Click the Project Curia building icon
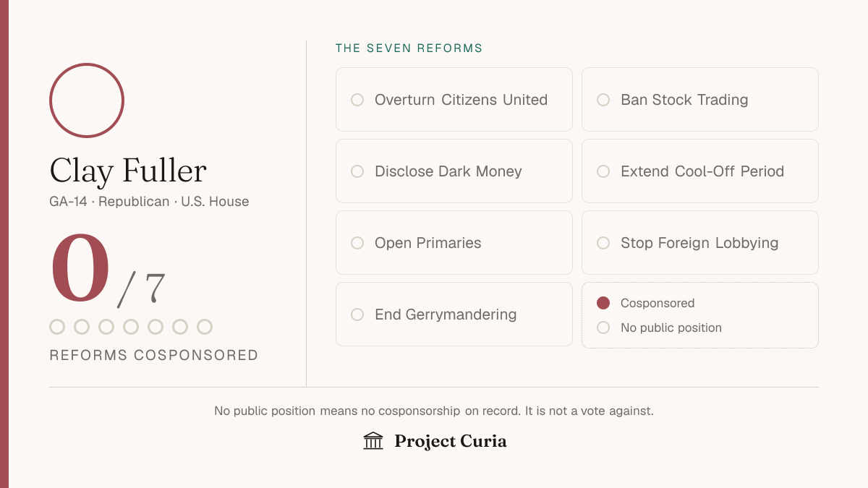Image resolution: width=868 pixels, height=488 pixels. click(x=373, y=440)
